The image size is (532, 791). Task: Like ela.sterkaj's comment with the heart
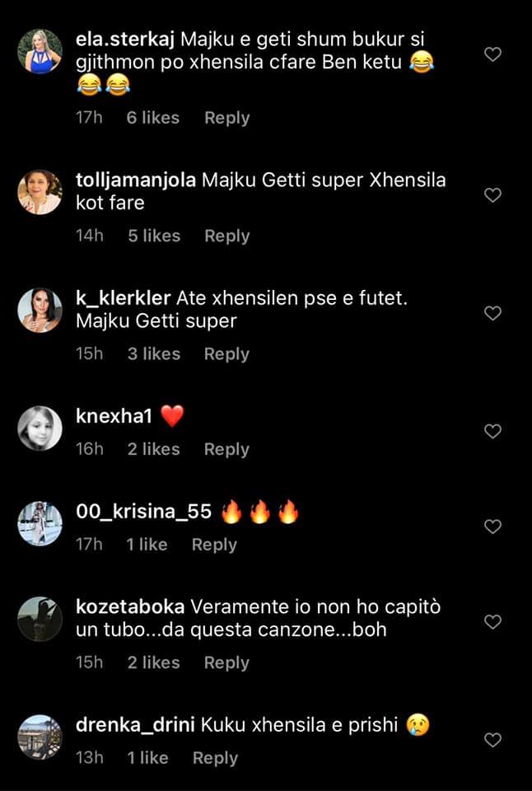tap(492, 54)
